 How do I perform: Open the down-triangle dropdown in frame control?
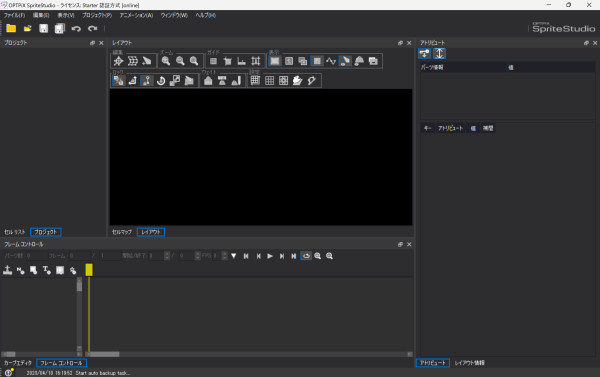(x=233, y=256)
